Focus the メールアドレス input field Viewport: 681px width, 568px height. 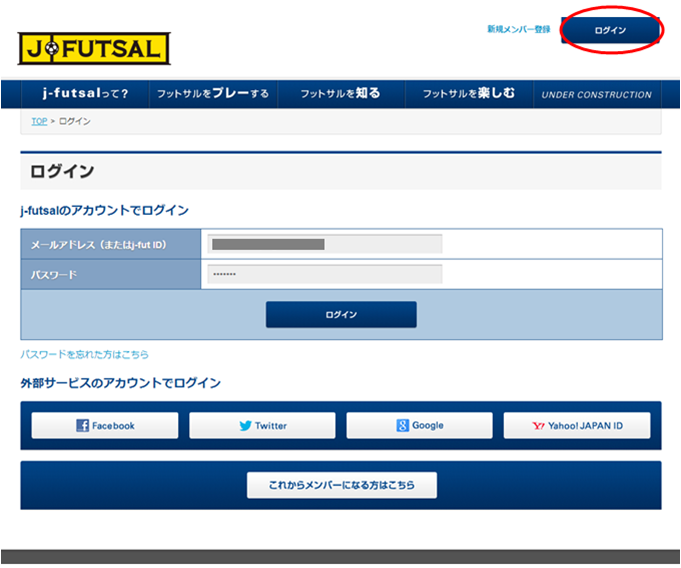click(324, 244)
